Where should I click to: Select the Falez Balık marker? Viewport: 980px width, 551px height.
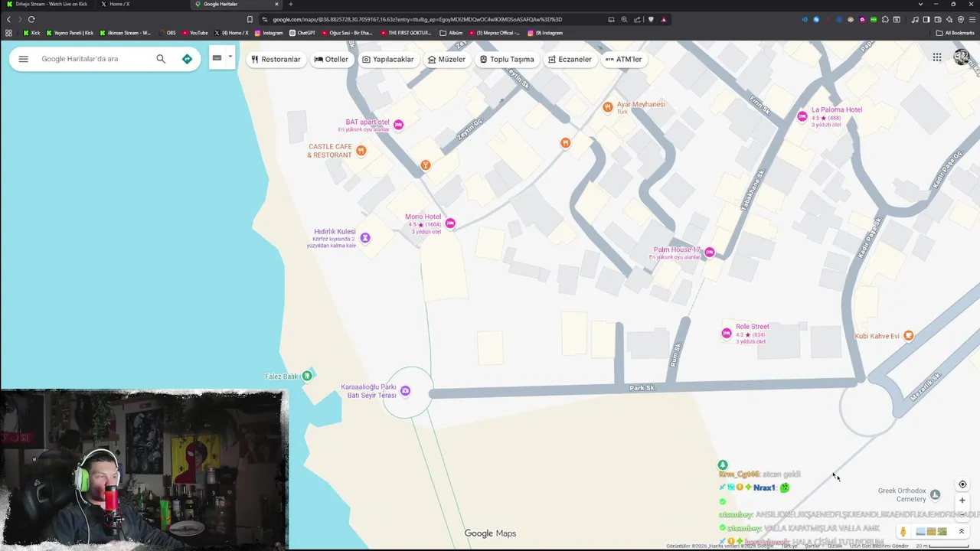pos(307,375)
